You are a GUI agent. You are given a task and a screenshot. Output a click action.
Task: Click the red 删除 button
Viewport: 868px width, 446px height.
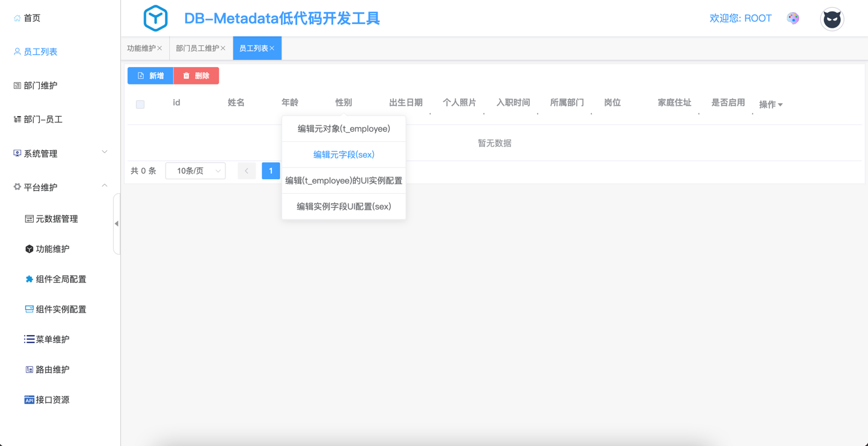[196, 76]
